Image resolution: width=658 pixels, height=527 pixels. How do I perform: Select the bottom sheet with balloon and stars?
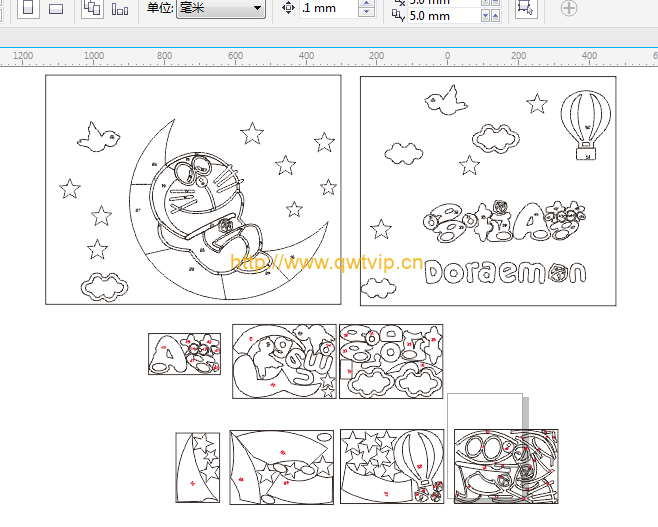pyautogui.click(x=392, y=466)
